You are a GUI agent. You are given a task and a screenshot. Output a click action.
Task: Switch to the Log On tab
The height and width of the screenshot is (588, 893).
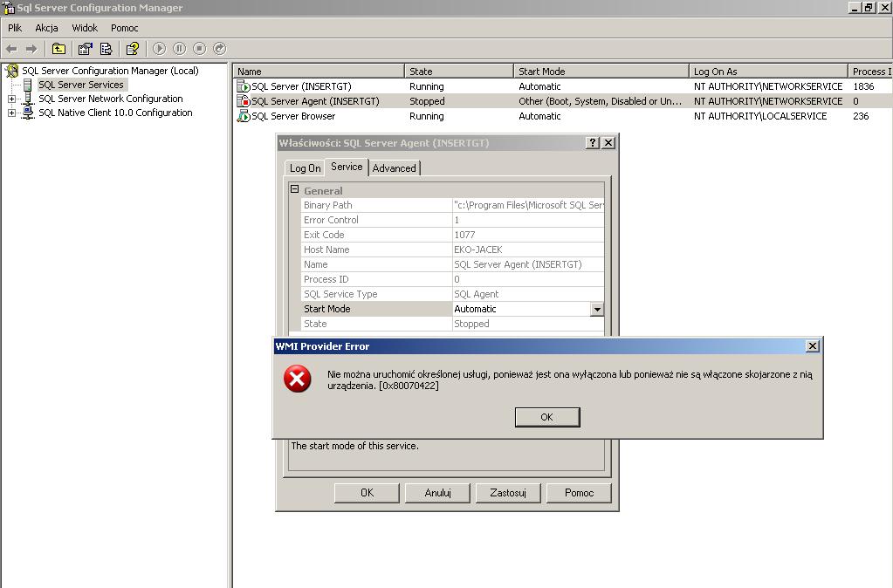(306, 168)
